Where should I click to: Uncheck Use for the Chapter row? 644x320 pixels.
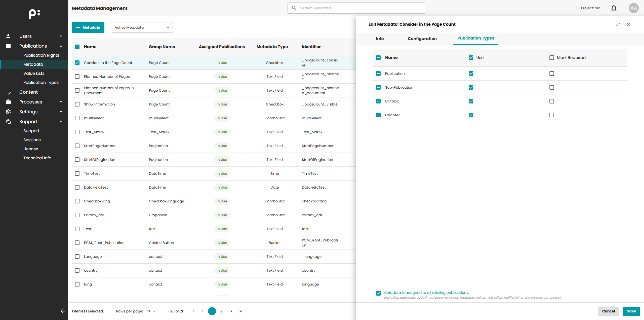point(471,115)
